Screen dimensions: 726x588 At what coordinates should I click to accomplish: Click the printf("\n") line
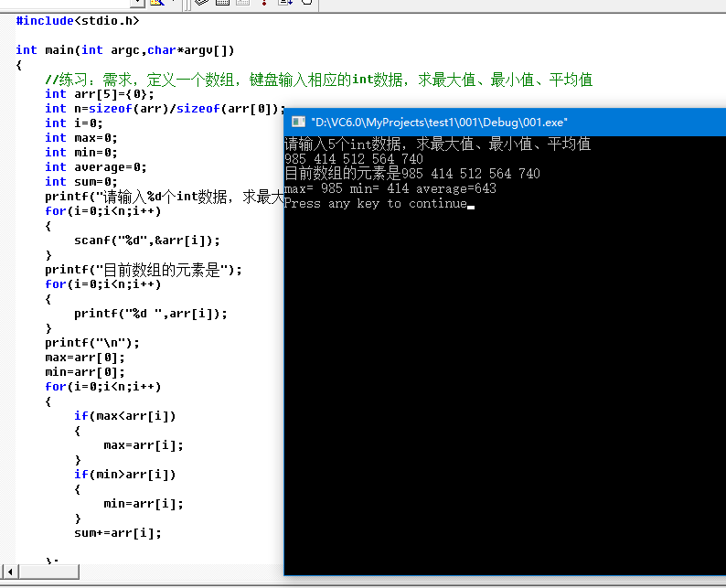coord(92,343)
